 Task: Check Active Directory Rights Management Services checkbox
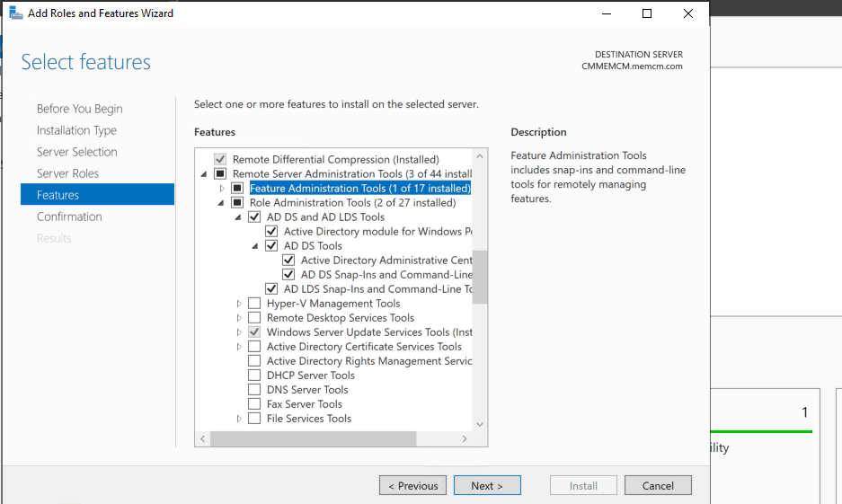[254, 360]
